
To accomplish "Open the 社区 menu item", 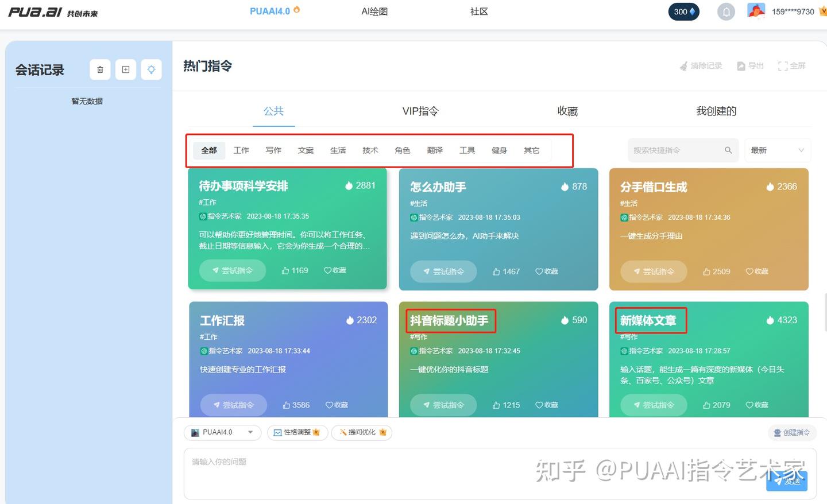I will coord(479,11).
